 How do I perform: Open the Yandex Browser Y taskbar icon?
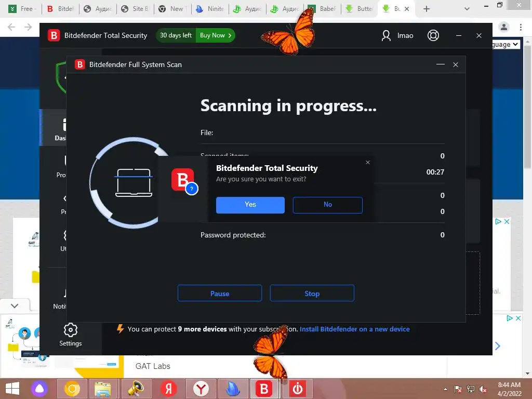pyautogui.click(x=201, y=389)
